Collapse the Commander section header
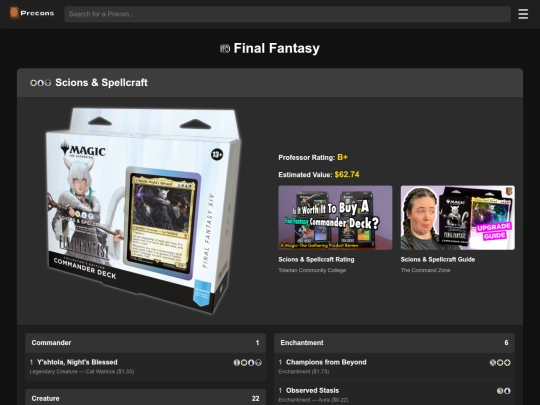Screen dimensions: 540x405 [x=145, y=343]
